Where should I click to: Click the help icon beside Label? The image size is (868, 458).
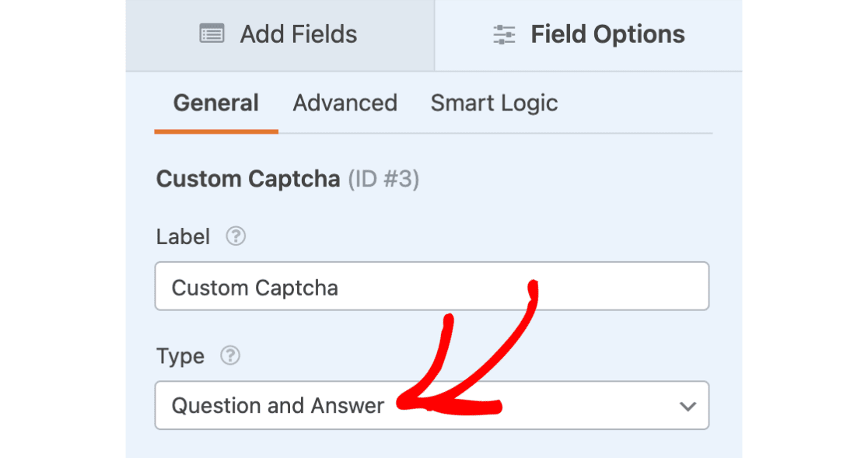click(x=235, y=236)
